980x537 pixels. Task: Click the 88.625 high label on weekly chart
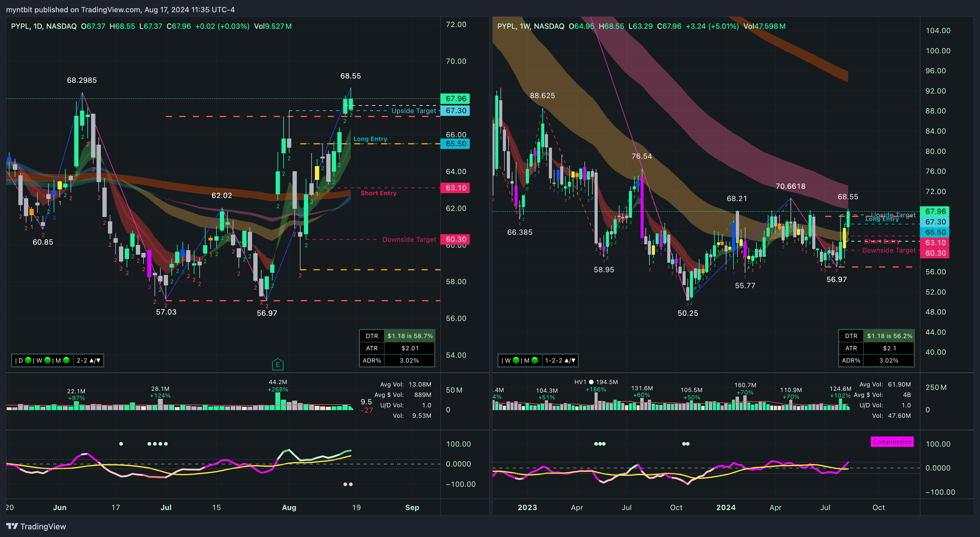tap(542, 95)
